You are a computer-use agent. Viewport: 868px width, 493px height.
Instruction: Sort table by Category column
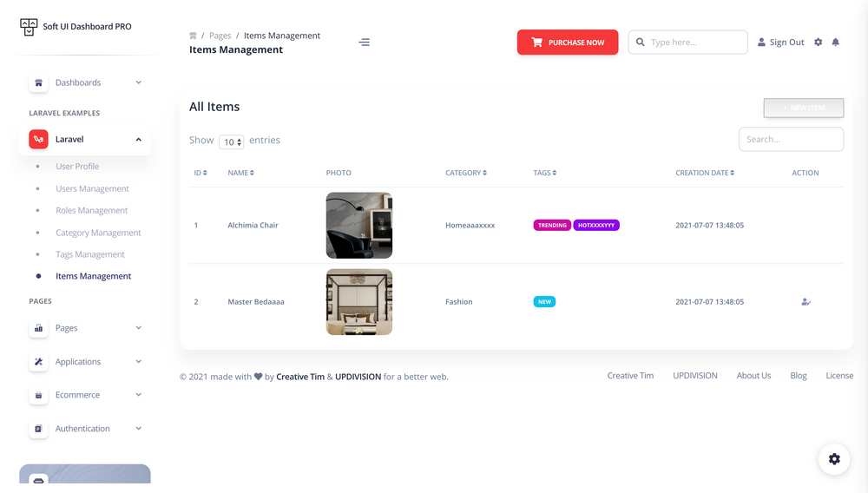point(466,173)
